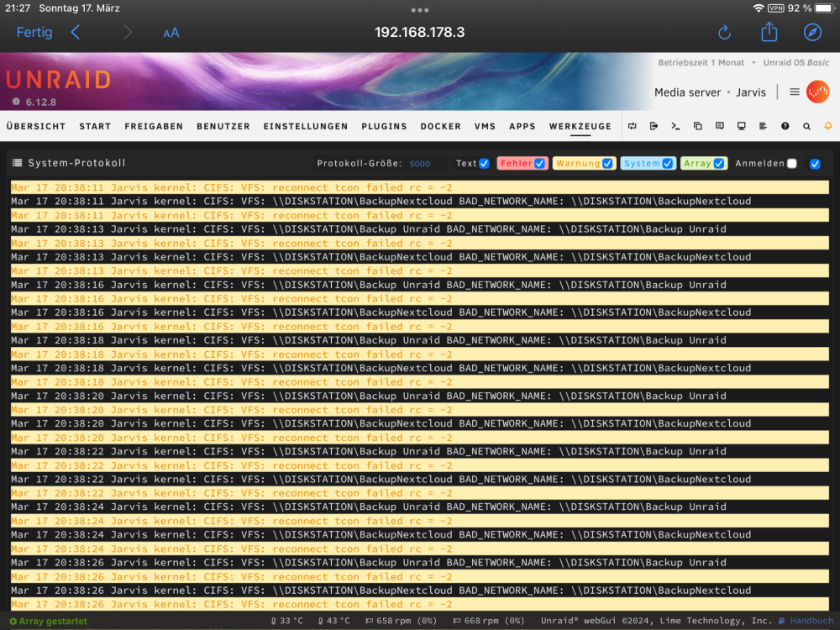Click the VPN status indicator
This screenshot has width=840, height=630.
click(x=775, y=8)
